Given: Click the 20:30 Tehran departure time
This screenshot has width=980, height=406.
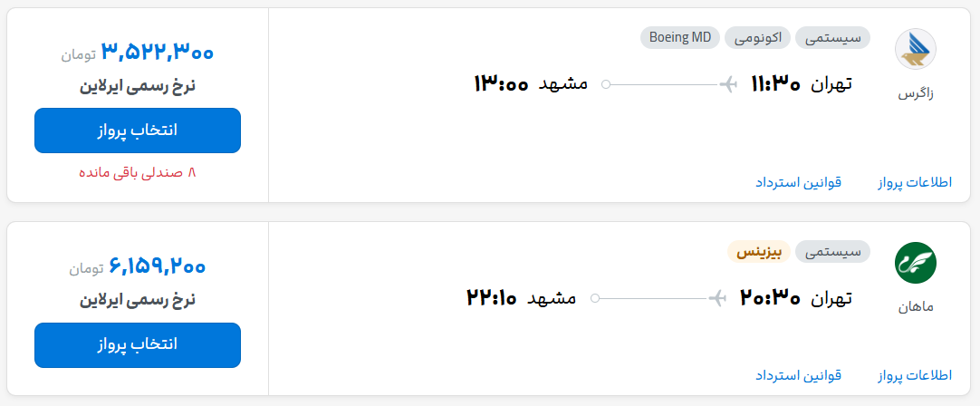Looking at the screenshot, I should pyautogui.click(x=770, y=298).
